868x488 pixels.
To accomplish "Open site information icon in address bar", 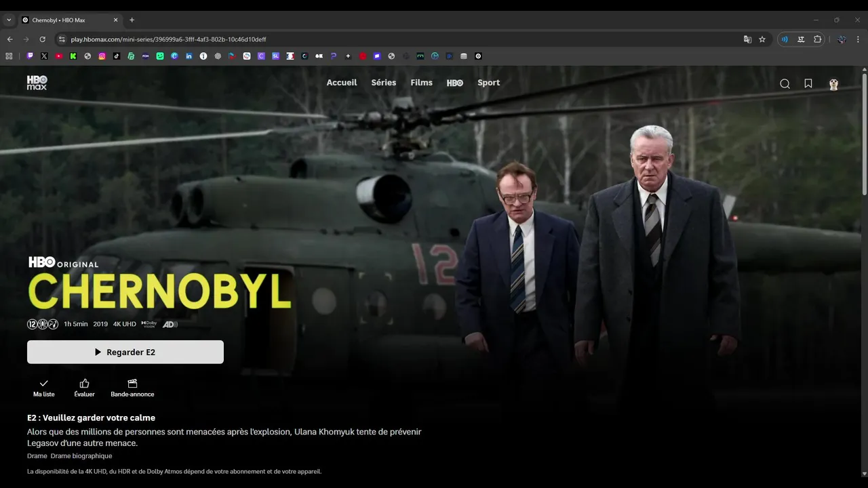I will coord(62,39).
